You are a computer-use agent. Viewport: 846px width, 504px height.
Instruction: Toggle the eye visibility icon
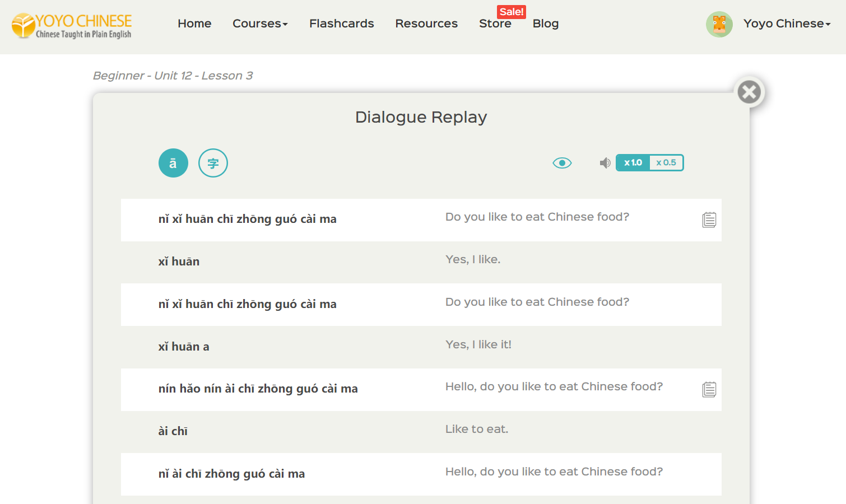tap(562, 163)
